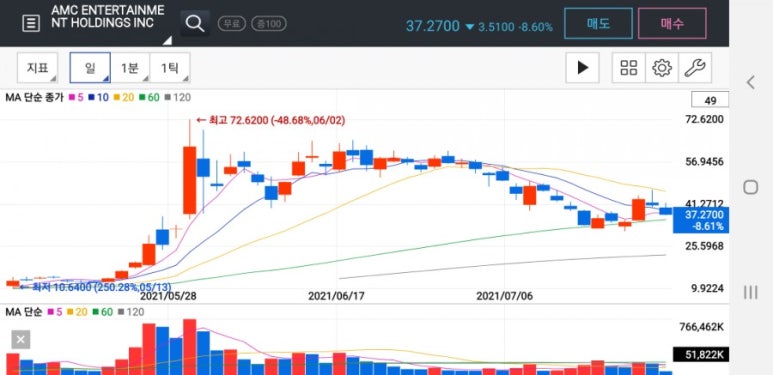Open chart settings gear icon
The width and height of the screenshot is (773, 375).
click(662, 68)
